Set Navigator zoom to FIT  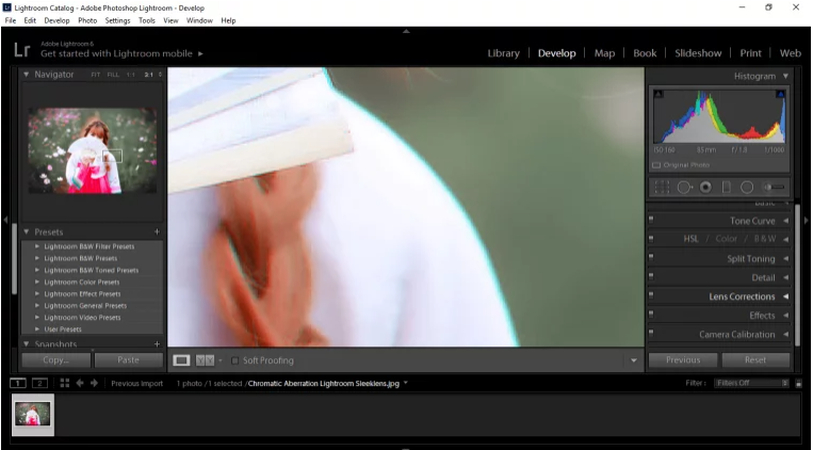(x=95, y=75)
